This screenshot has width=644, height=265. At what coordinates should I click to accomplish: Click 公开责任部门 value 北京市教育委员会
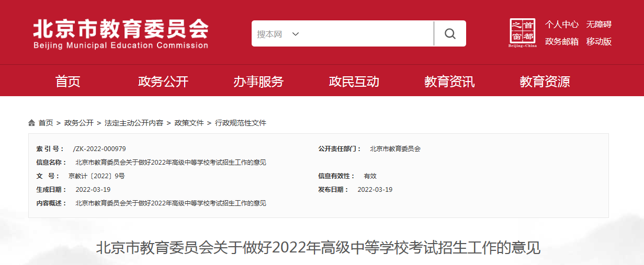point(395,149)
